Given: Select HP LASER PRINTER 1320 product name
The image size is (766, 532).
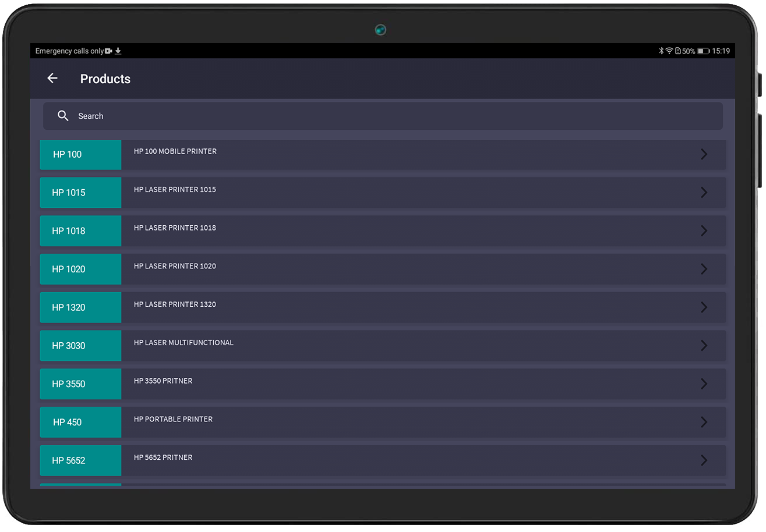Looking at the screenshot, I should 175,304.
